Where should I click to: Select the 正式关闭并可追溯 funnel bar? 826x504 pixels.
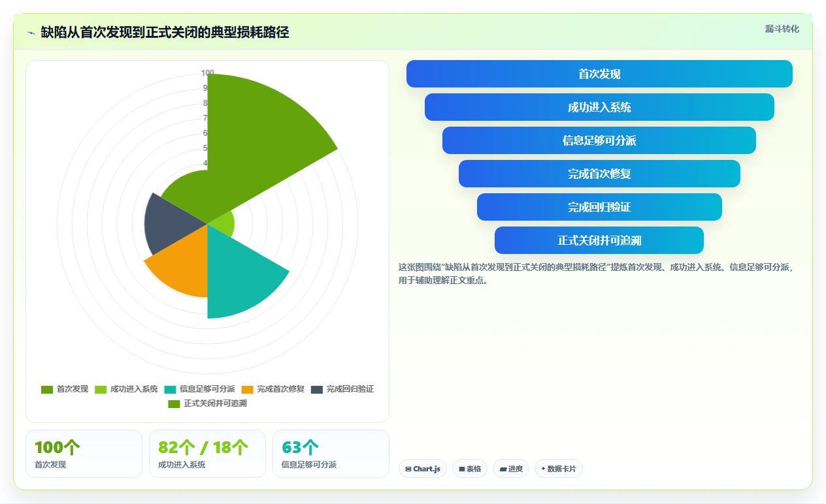tap(599, 240)
